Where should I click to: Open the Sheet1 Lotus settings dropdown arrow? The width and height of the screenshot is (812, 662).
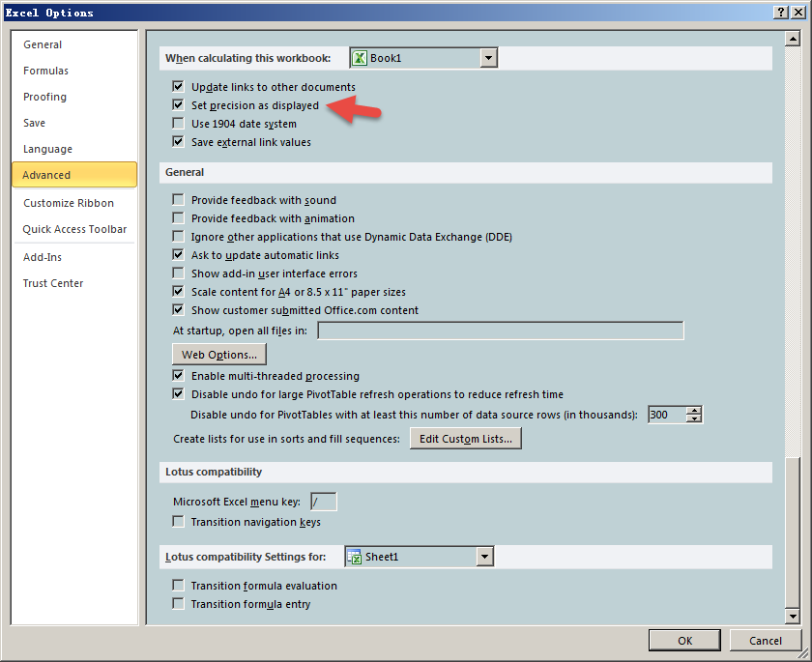pos(484,557)
